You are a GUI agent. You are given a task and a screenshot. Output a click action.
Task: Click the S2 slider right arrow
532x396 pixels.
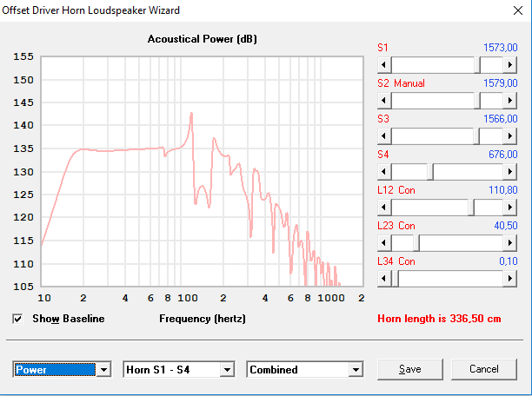click(x=510, y=101)
